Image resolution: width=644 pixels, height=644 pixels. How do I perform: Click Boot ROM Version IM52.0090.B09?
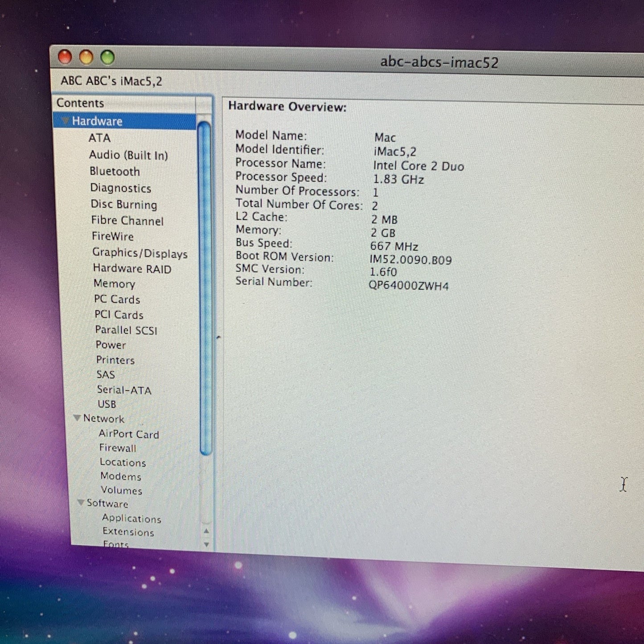(410, 260)
